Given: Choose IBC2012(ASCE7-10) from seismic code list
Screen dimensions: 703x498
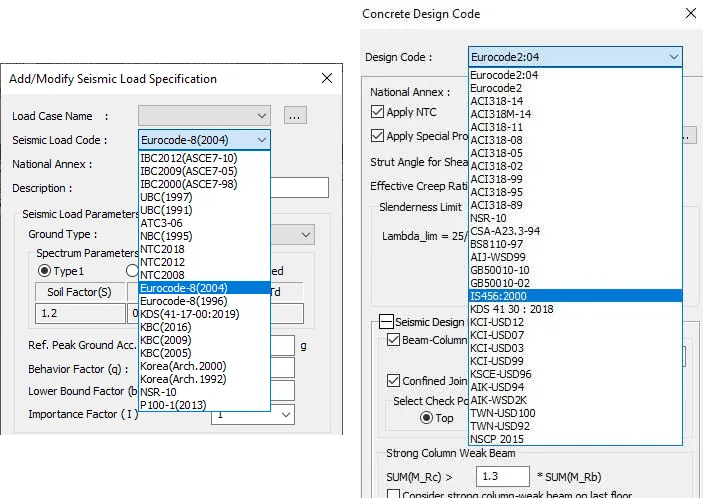Looking at the screenshot, I should pos(204,158).
